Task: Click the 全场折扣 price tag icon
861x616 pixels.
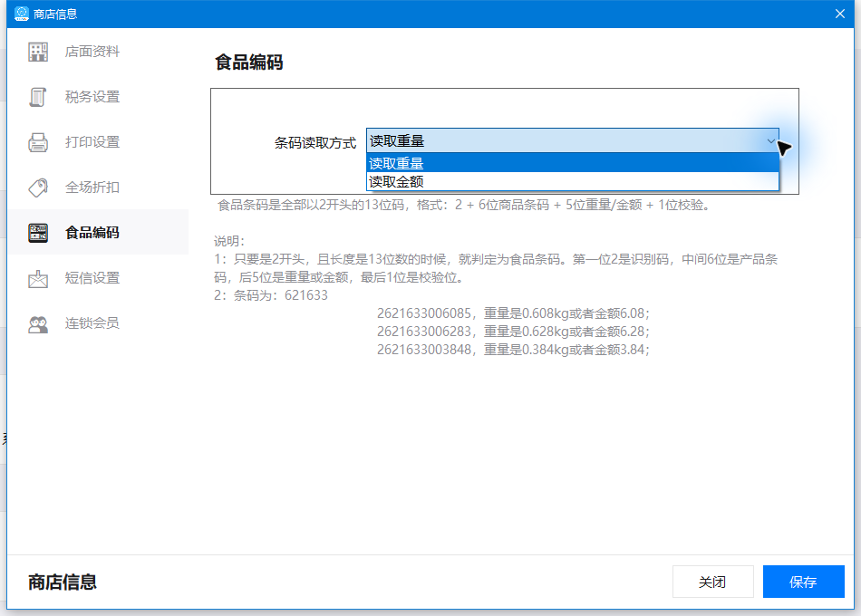Action: [38, 188]
